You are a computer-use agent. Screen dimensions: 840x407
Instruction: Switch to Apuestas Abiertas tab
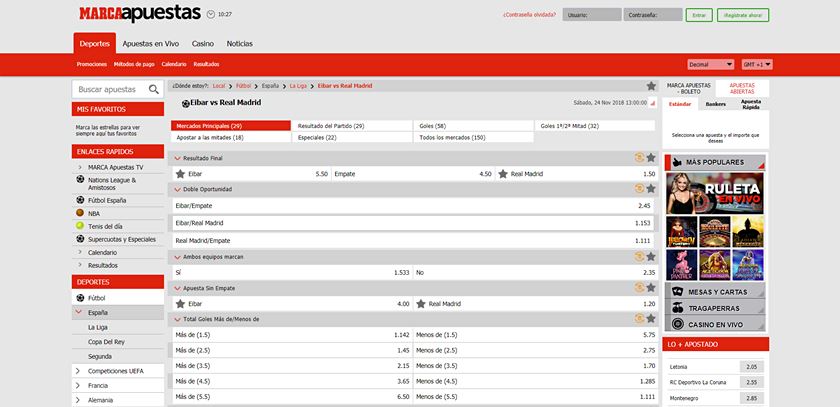(x=742, y=88)
